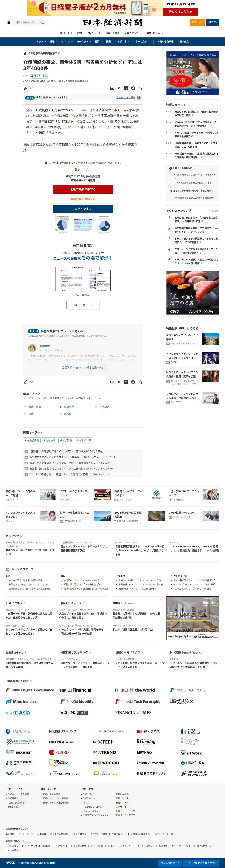The image size is (225, 868).
Task: Share on X using the icon under the headline
Action: tap(126, 88)
